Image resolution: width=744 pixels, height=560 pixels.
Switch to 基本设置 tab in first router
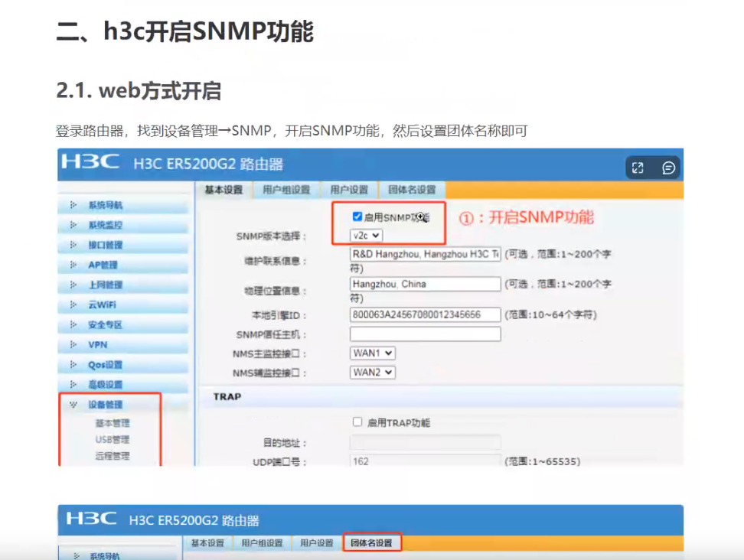[x=224, y=190]
